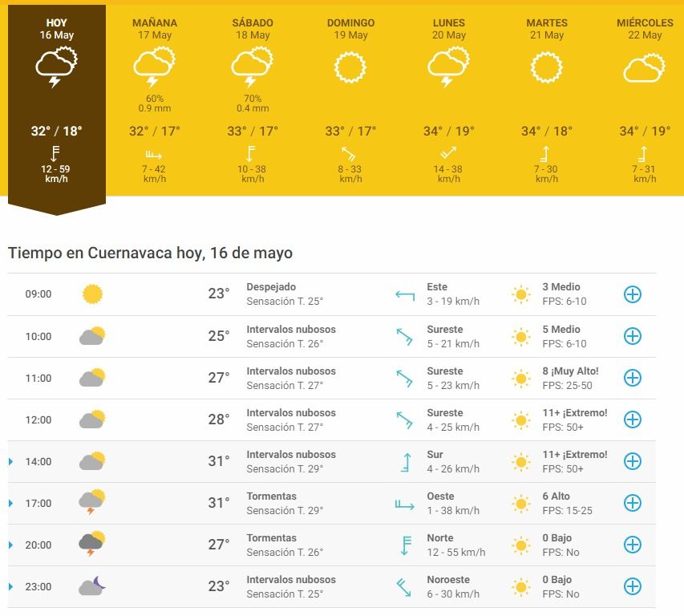The image size is (684, 616).
Task: Click the moon cloud icon at 23:00
Action: (x=92, y=586)
